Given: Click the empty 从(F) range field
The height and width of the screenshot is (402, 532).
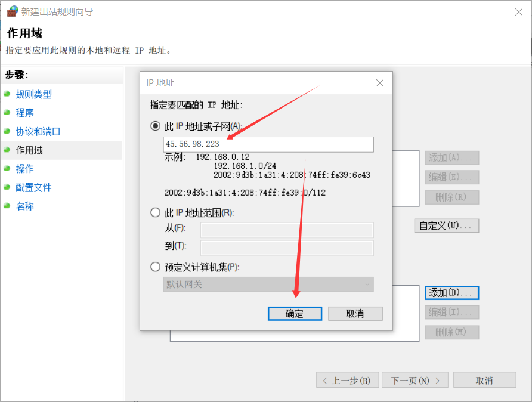Looking at the screenshot, I should coord(286,230).
